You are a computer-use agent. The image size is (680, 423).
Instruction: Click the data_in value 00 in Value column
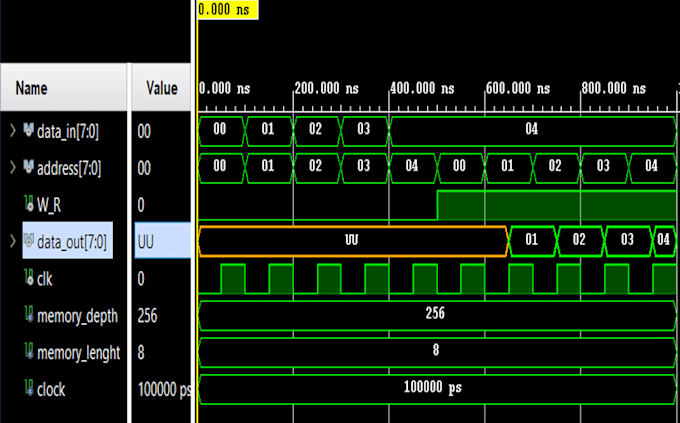coord(144,131)
